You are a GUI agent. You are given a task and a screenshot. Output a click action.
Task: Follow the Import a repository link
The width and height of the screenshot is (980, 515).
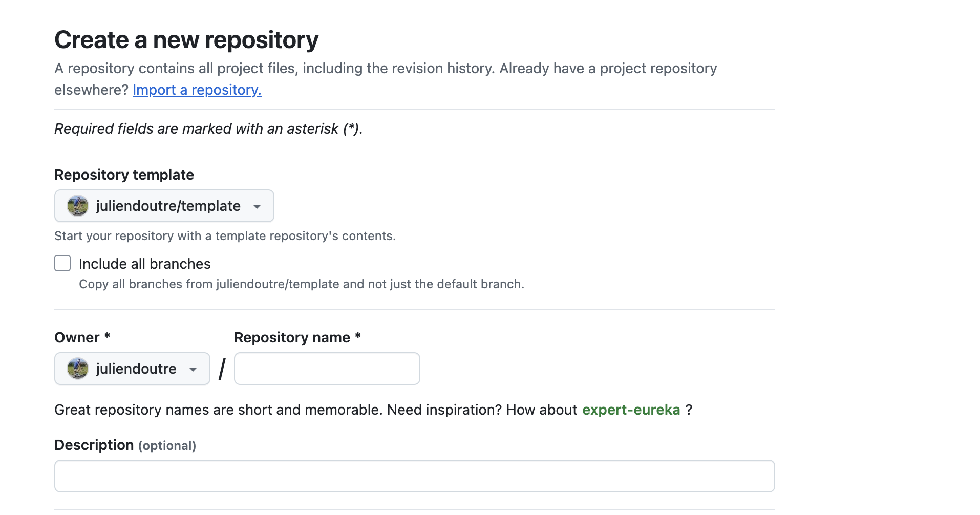point(197,90)
